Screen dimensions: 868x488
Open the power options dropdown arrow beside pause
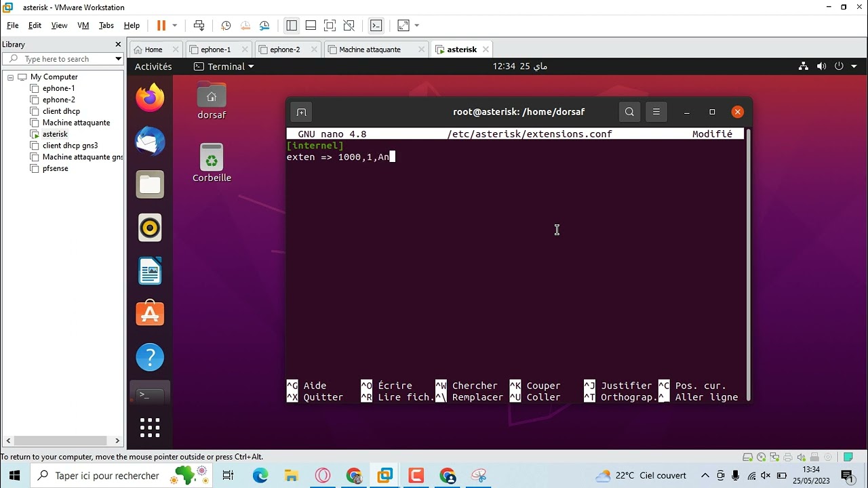(174, 26)
